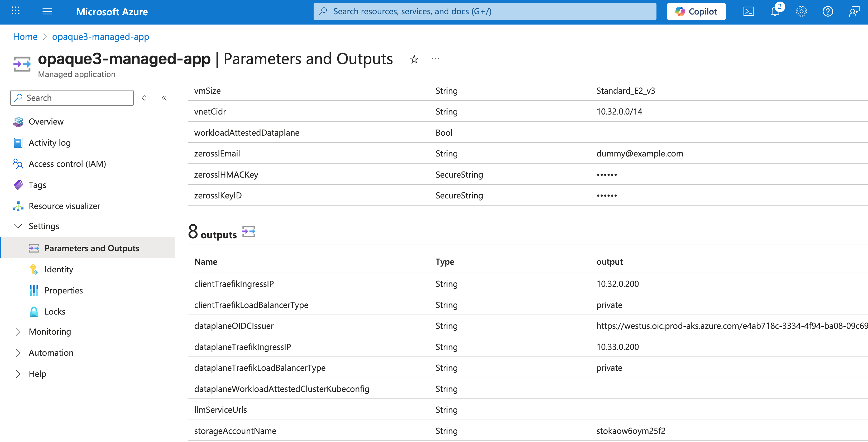Open the Identity menu item

59,269
